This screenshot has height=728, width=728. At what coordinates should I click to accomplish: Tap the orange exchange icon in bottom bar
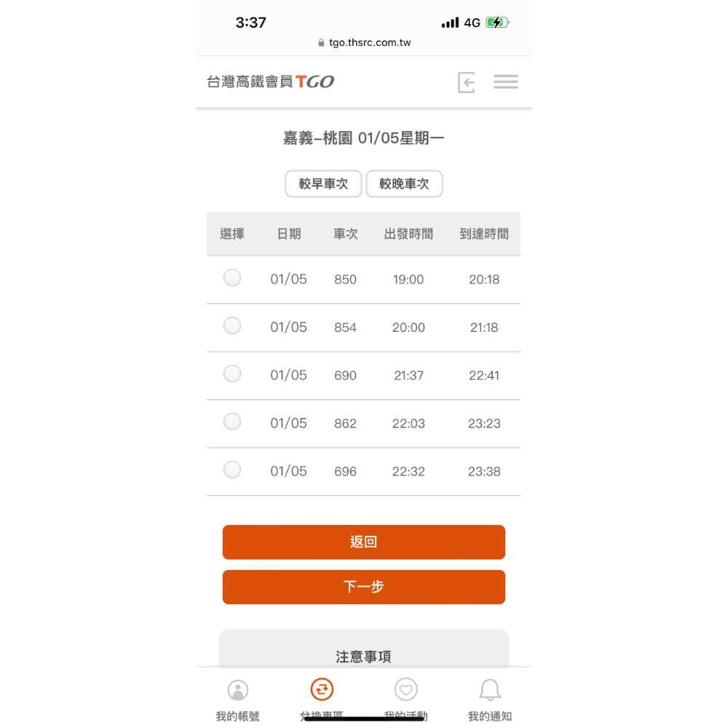coord(322,689)
